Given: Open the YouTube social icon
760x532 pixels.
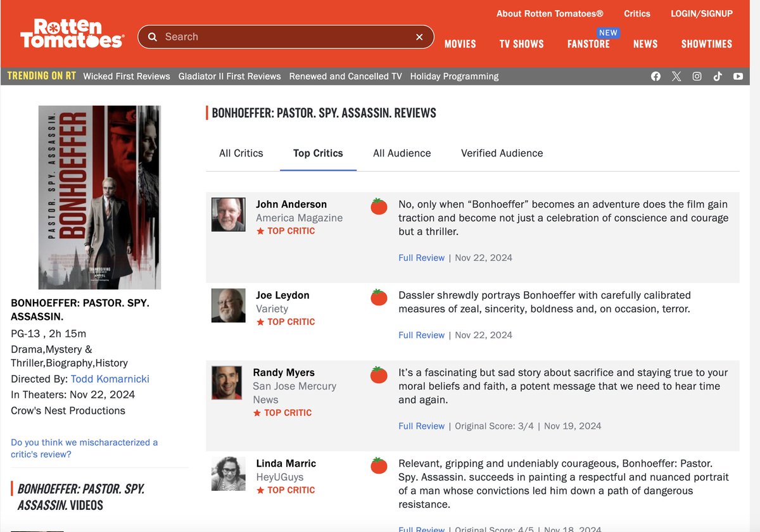Looking at the screenshot, I should [738, 76].
